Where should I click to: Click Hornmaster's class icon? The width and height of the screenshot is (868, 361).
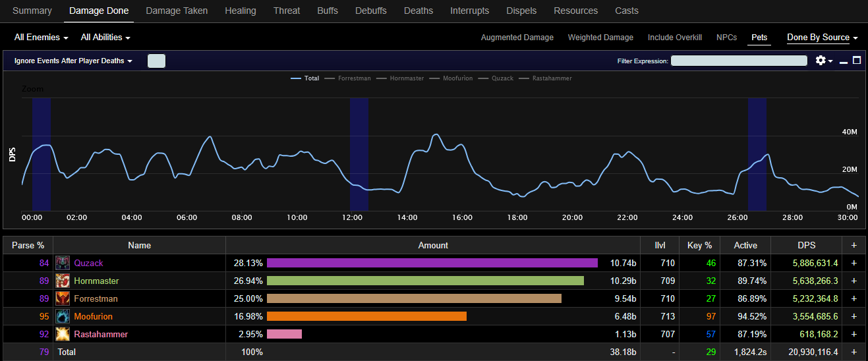[63, 281]
